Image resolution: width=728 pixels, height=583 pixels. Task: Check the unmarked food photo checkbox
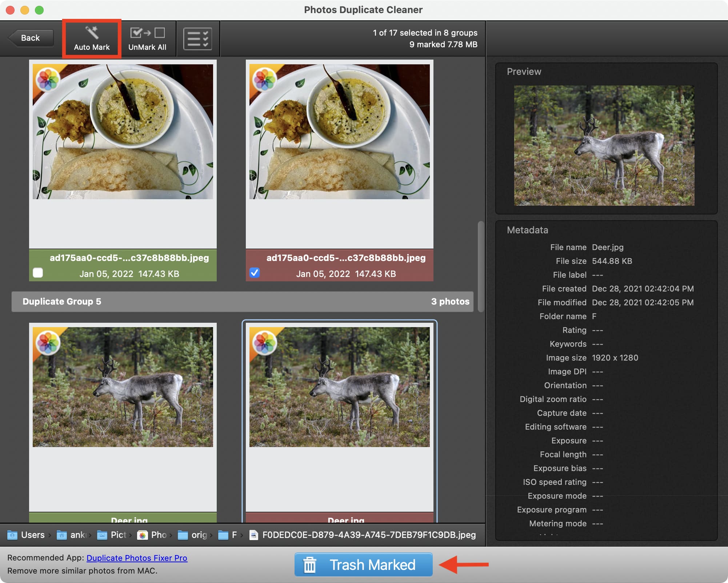(x=38, y=273)
